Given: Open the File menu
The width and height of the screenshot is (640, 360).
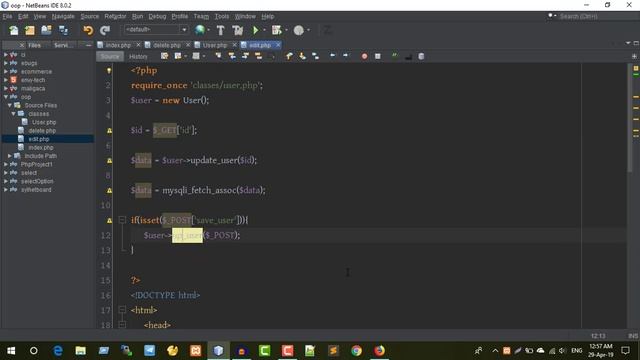Looking at the screenshot, I should tap(7, 16).
